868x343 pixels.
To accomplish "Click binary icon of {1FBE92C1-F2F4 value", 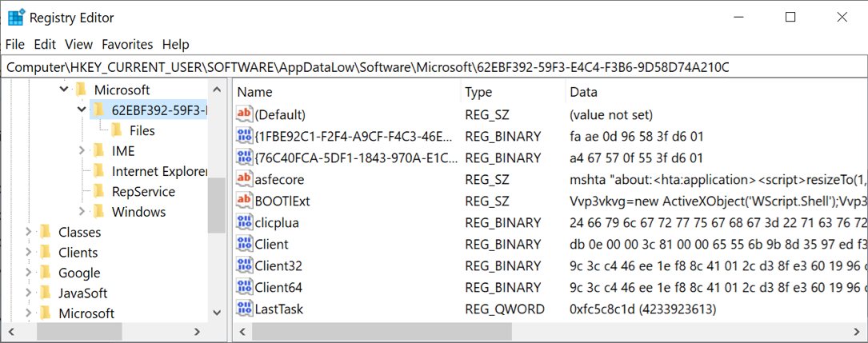I will tap(244, 136).
